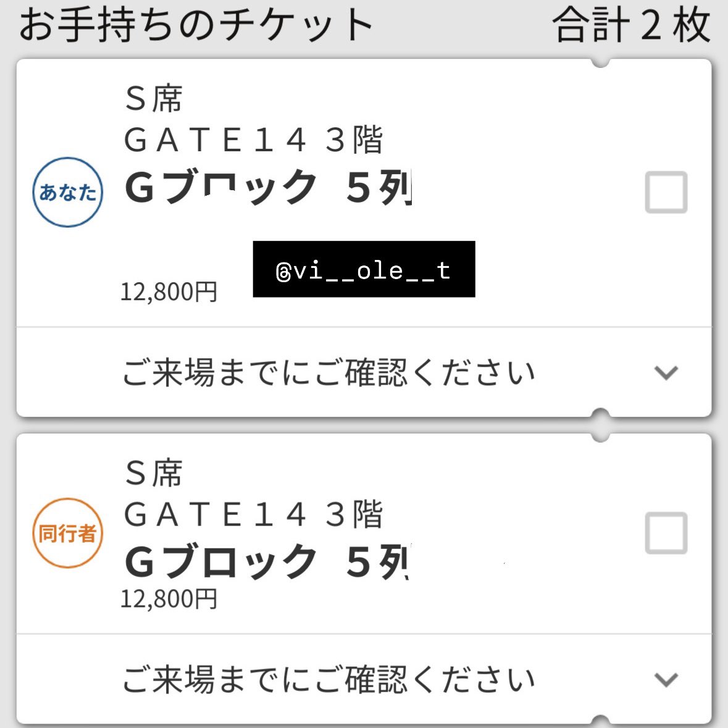Click the お手持ちのチケット heading

(x=196, y=24)
